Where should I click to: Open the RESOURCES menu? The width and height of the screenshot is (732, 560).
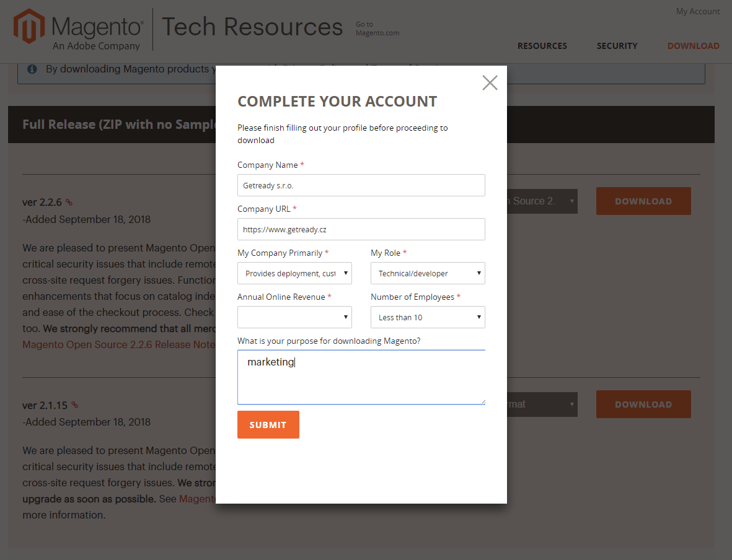click(x=542, y=46)
